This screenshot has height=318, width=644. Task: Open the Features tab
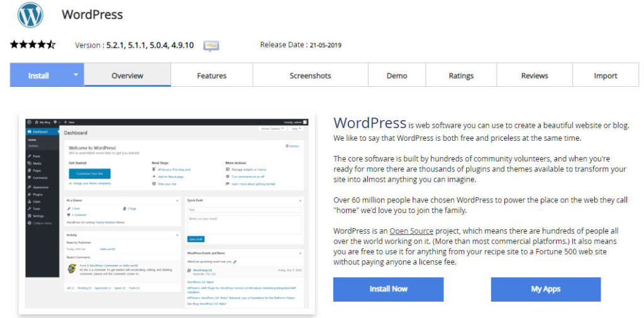(x=211, y=75)
